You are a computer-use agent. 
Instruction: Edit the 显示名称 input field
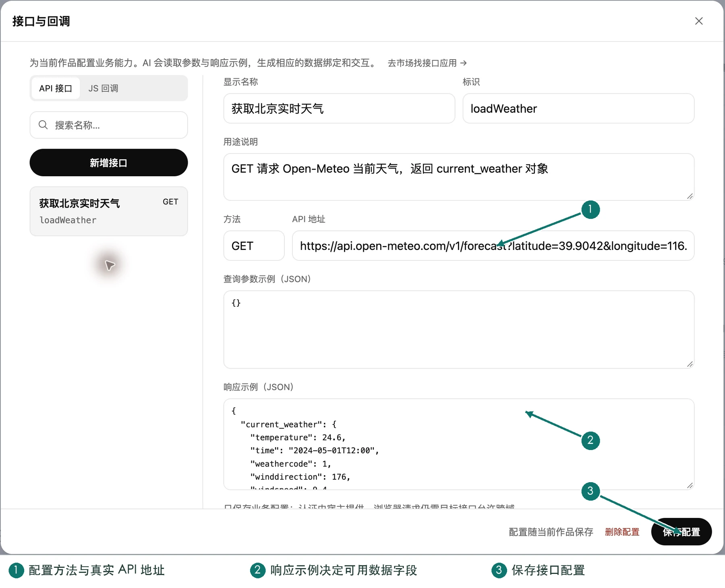click(339, 109)
